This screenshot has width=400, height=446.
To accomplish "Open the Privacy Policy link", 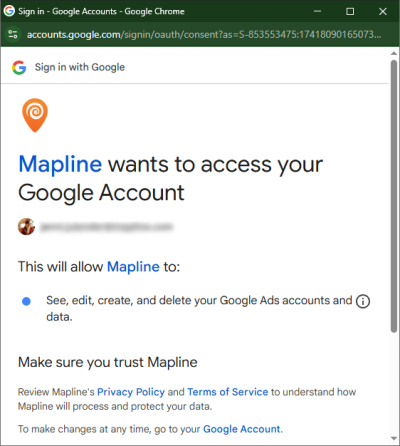I will click(x=131, y=392).
